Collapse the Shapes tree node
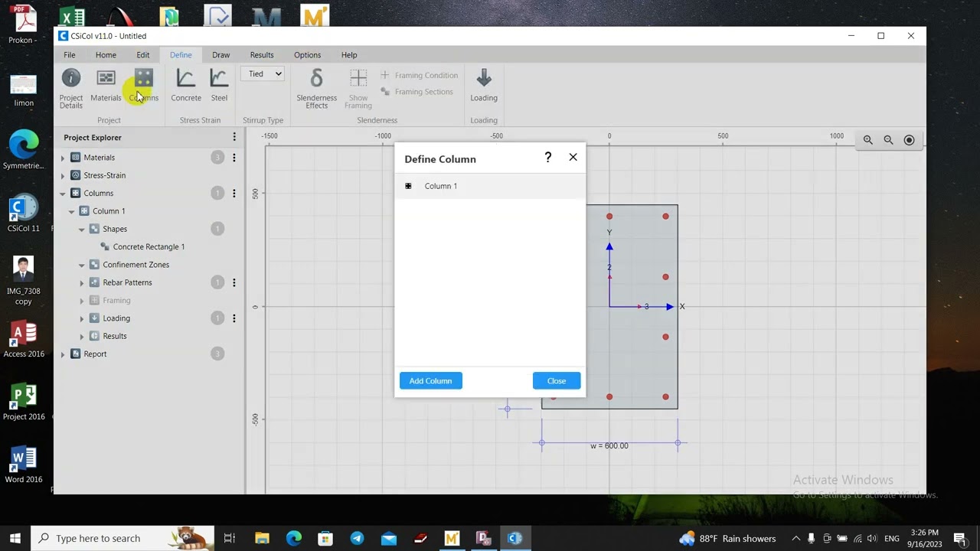The image size is (980, 551). (82, 229)
